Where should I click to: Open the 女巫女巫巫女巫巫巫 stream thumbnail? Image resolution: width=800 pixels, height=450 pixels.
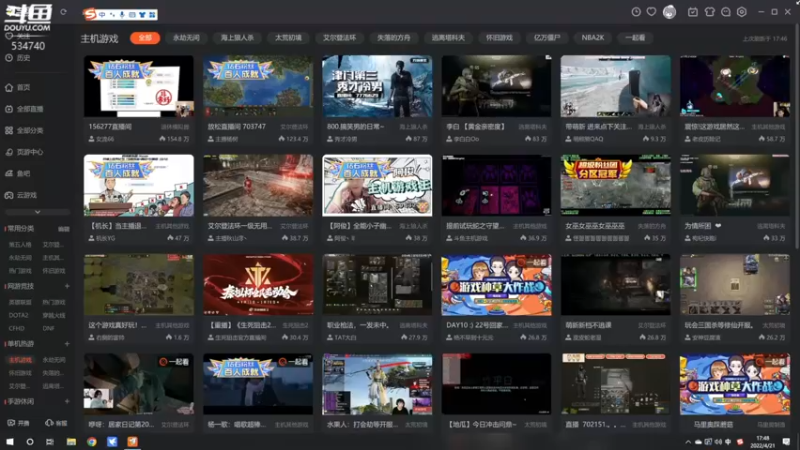pyautogui.click(x=616, y=186)
